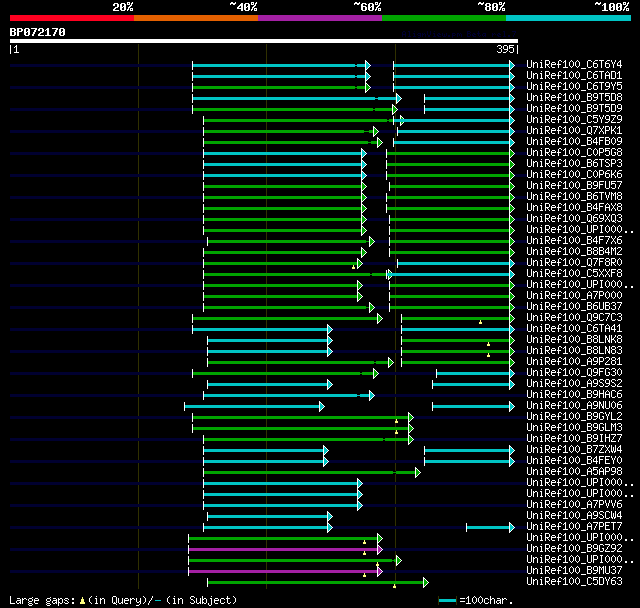Screen dimensions: 640x608
Task: Click the short cyan segment in A7PET7 row
Action: coord(488,528)
